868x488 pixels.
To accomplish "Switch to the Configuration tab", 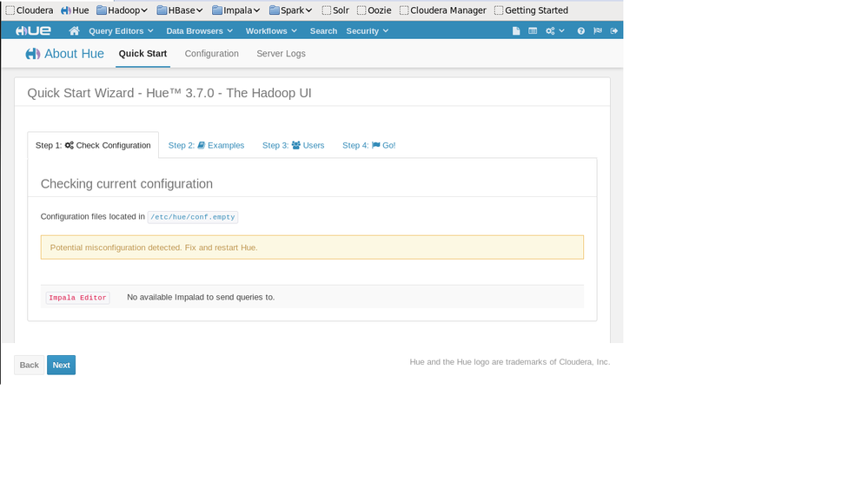I will (211, 54).
